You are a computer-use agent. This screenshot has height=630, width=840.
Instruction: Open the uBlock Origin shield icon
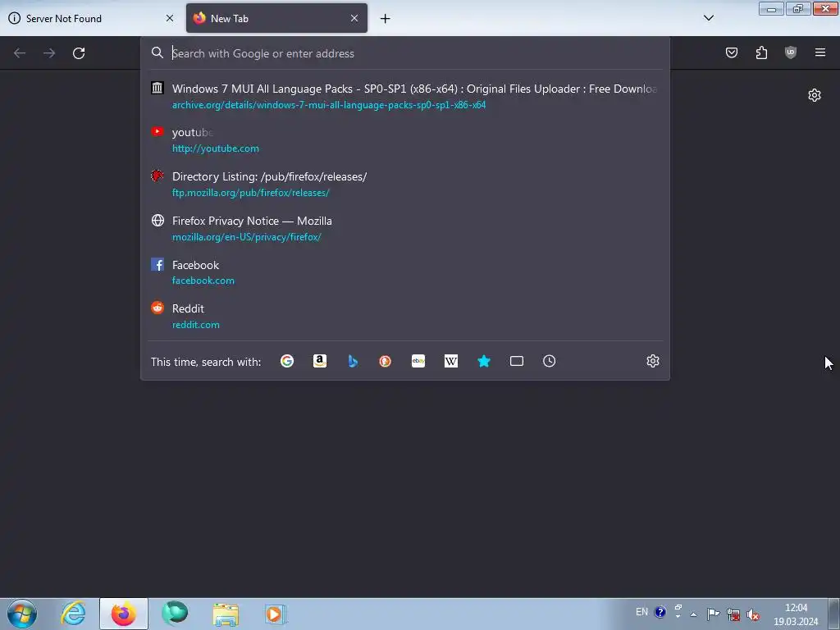pos(790,52)
